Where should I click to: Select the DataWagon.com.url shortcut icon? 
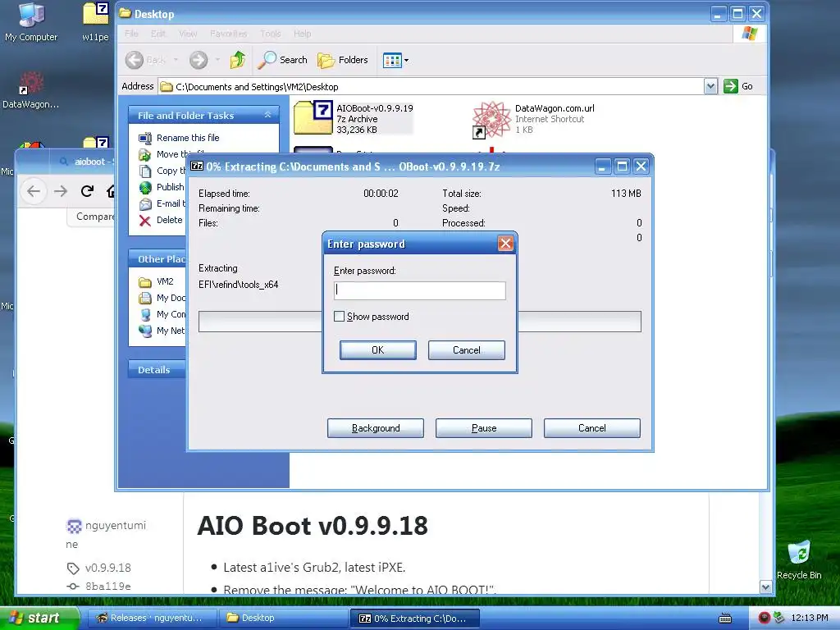[x=491, y=119]
